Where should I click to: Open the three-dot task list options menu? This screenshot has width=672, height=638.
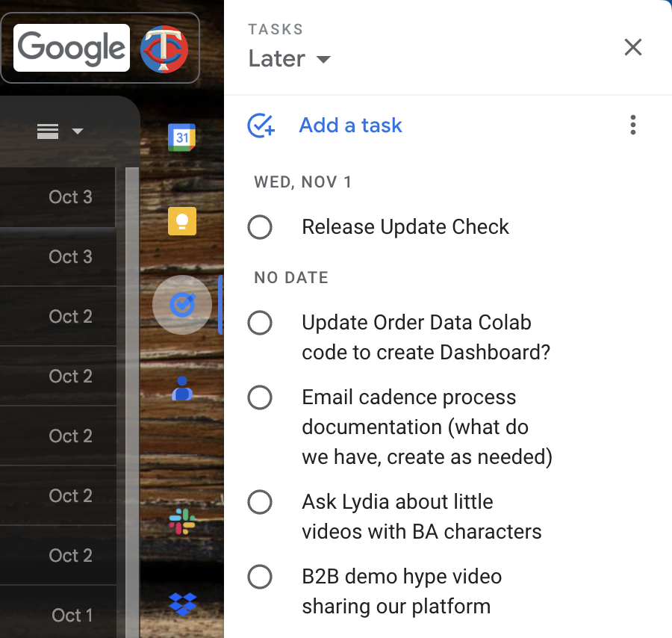[632, 125]
